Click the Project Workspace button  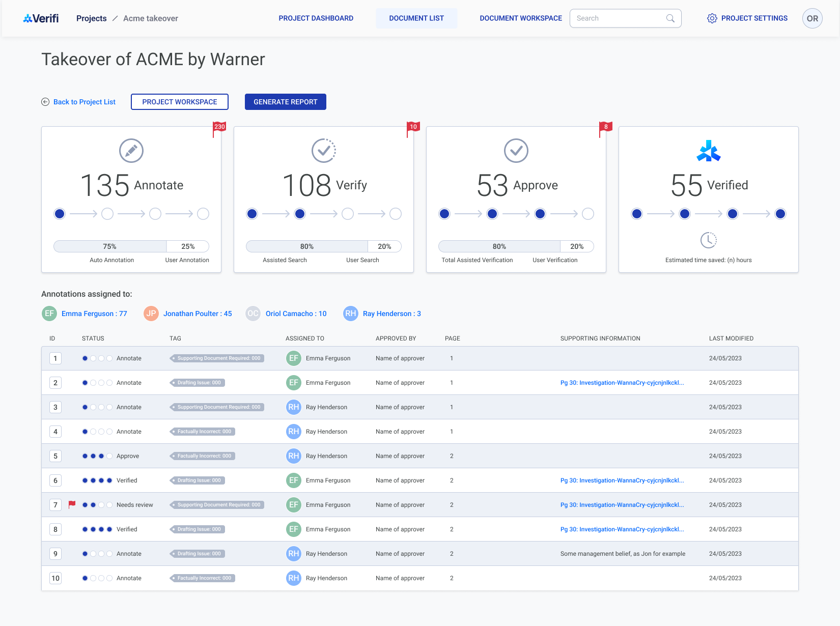point(180,102)
